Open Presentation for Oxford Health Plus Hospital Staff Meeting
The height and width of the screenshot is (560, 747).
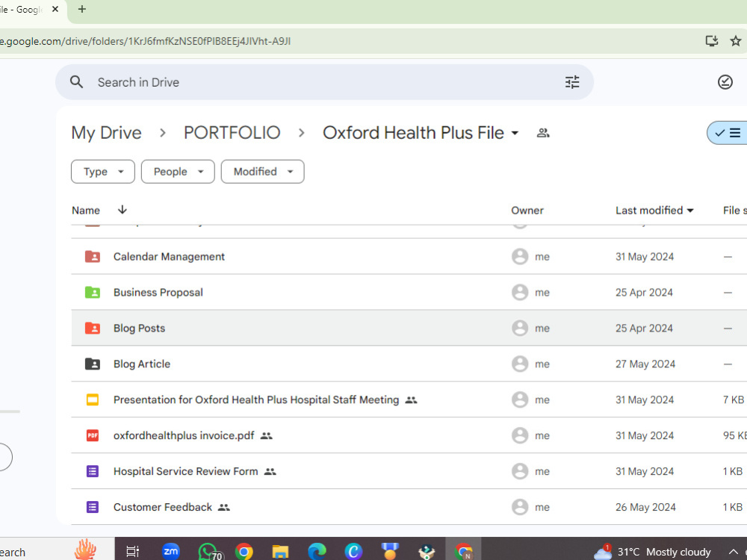(x=256, y=399)
